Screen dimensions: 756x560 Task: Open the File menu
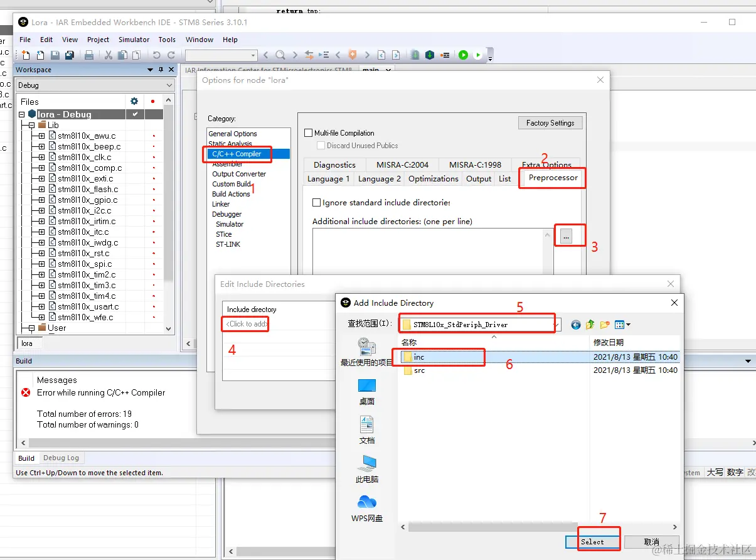coord(25,40)
